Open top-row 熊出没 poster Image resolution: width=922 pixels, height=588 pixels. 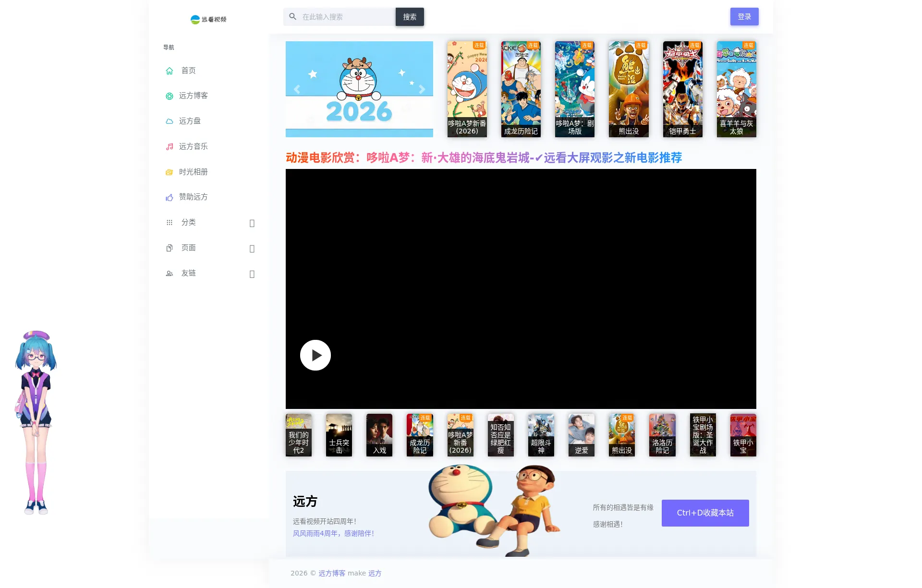coord(629,89)
